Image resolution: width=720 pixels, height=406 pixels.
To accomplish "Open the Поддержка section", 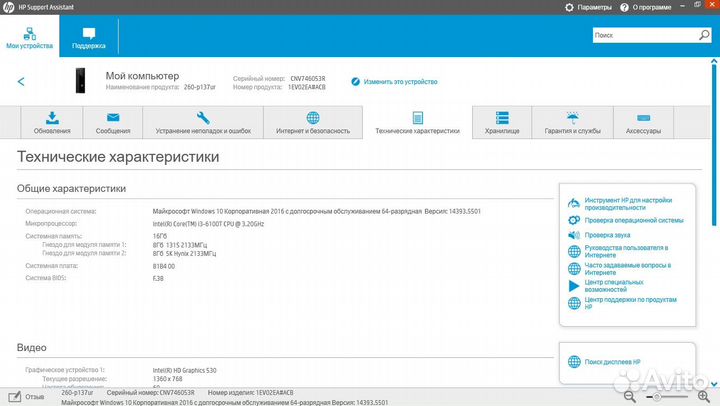I will click(x=89, y=37).
